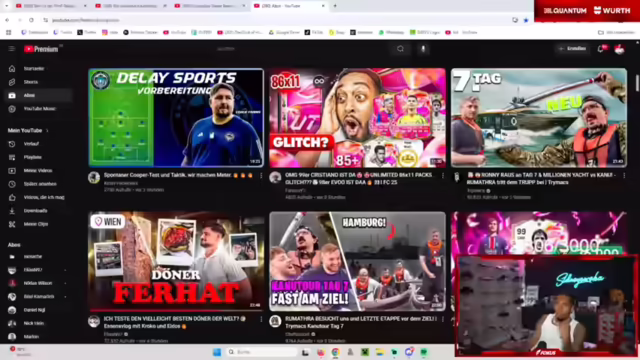This screenshot has width=640, height=360.
Task: Open options for the Delay Sports video
Action: pos(261,176)
